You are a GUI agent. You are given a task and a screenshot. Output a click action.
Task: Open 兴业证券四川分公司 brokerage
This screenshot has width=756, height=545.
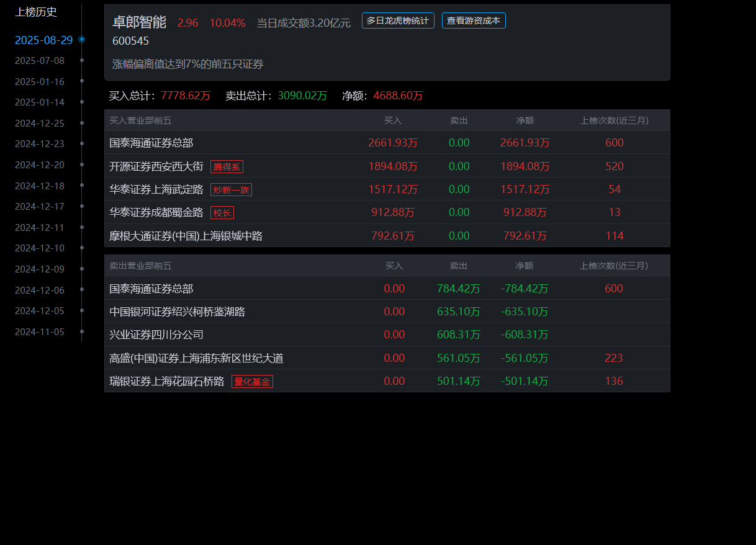click(x=156, y=335)
